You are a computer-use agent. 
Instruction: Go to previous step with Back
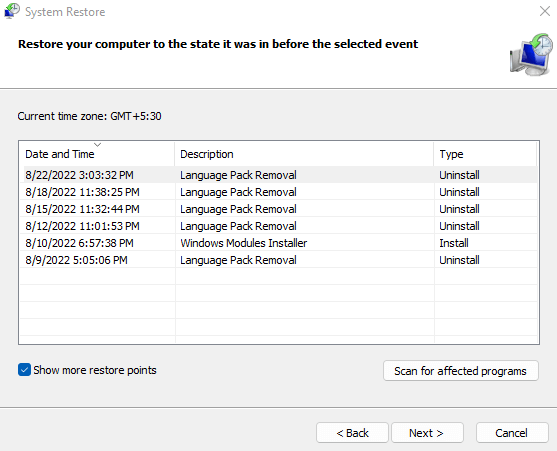(352, 433)
